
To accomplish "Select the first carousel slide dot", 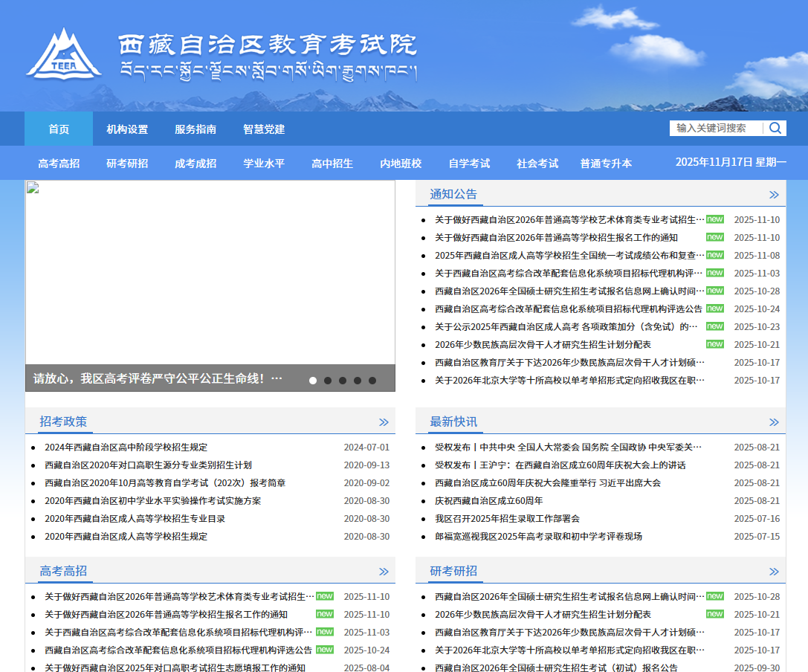I will coord(313,381).
